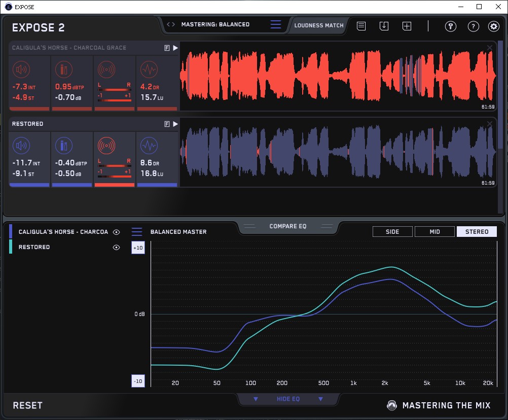Screen dimensions: 508x420
Task: Click dynamic range icon for Restored track
Action: [x=149, y=146]
